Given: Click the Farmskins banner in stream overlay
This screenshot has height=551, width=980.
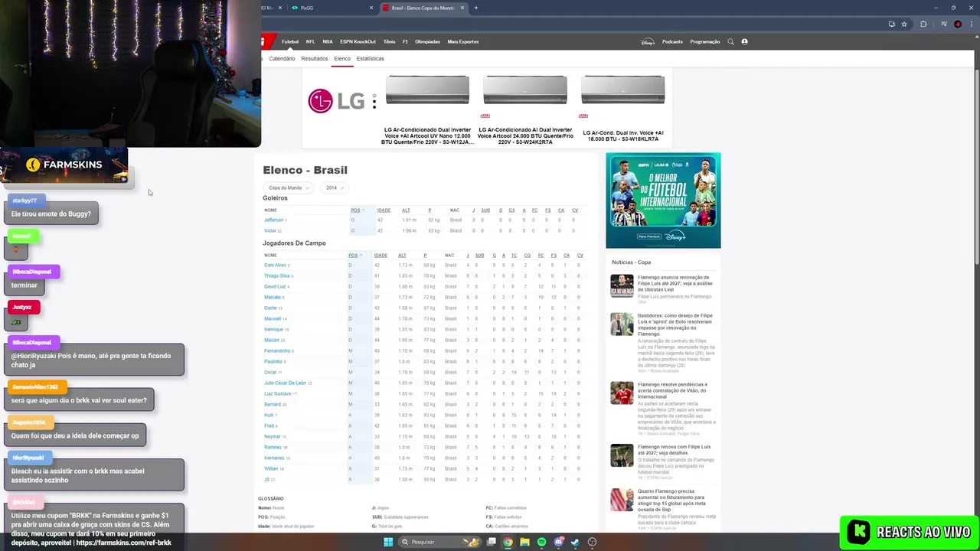Looking at the screenshot, I should tap(64, 165).
